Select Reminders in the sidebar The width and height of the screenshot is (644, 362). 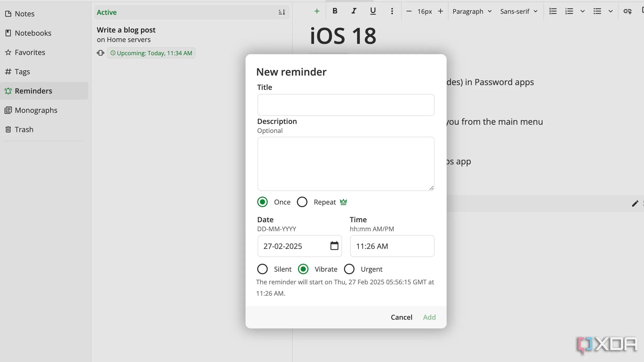(x=44, y=91)
